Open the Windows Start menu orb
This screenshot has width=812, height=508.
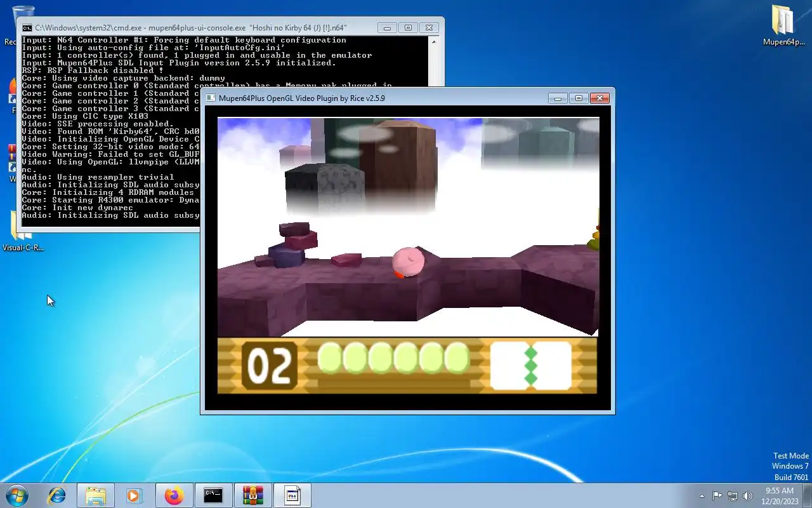click(x=16, y=495)
